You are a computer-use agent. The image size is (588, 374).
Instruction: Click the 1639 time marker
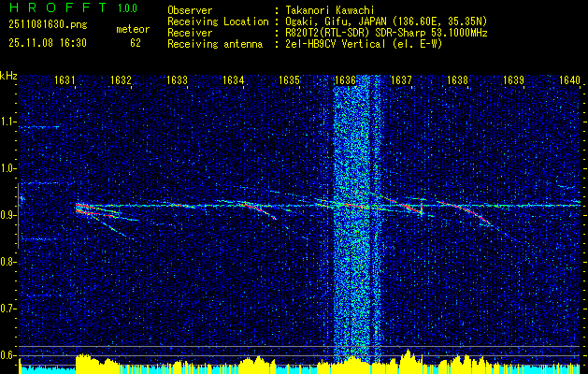(x=513, y=79)
